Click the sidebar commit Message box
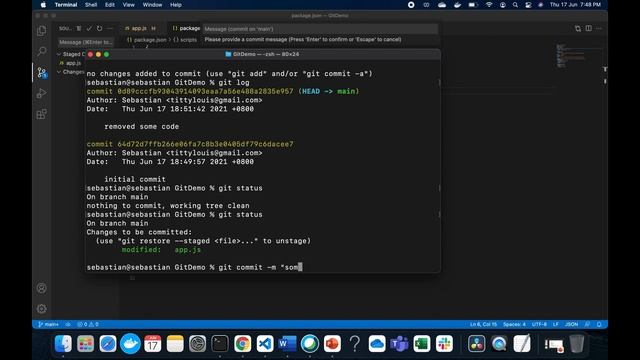This screenshot has height=360, width=640. tap(85, 42)
